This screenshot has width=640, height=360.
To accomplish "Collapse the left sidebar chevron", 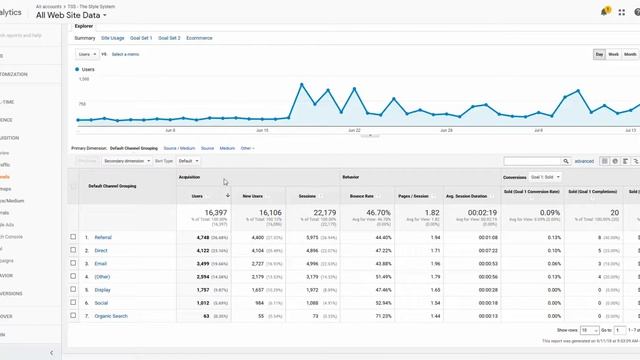I will pos(51,353).
